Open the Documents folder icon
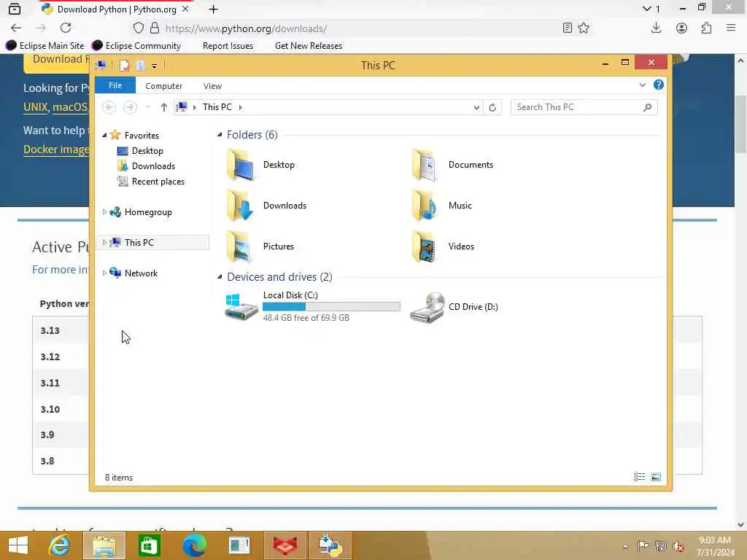 point(425,165)
